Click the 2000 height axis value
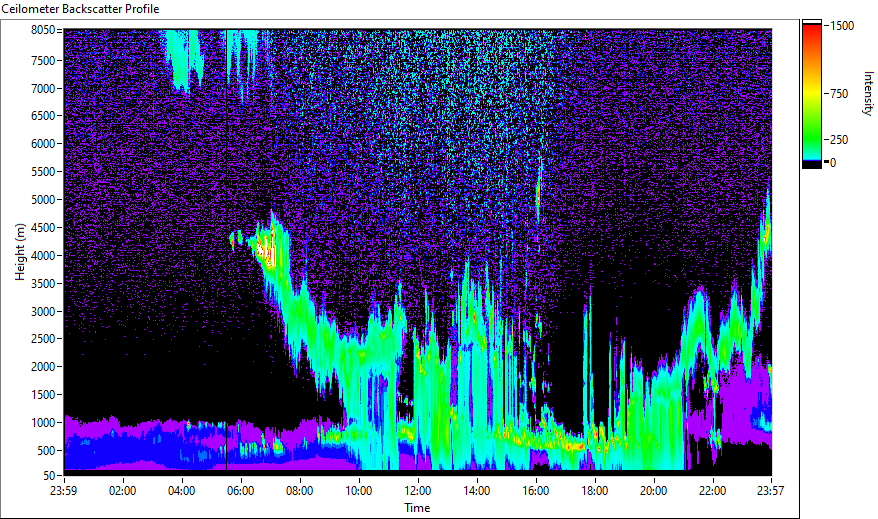 coord(43,367)
